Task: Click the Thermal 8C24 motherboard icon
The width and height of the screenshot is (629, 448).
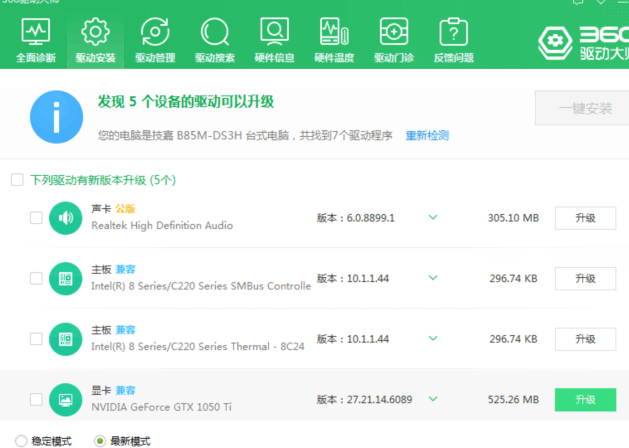Action: click(66, 339)
